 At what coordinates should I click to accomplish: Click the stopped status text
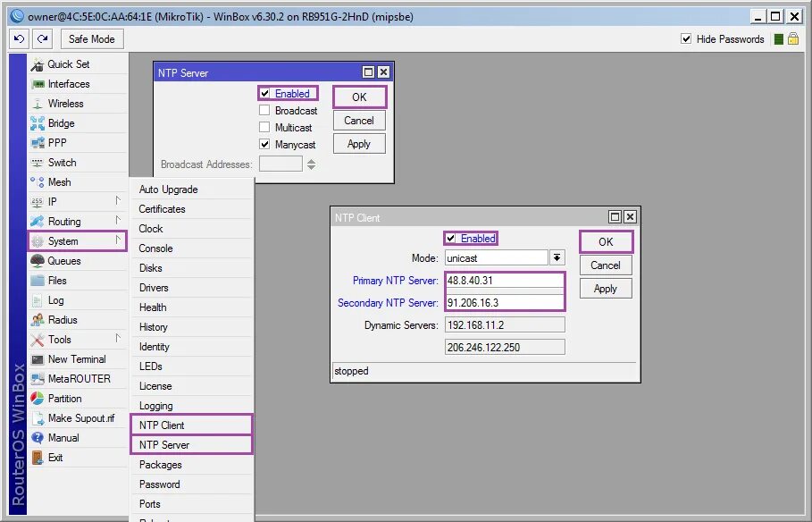(351, 371)
